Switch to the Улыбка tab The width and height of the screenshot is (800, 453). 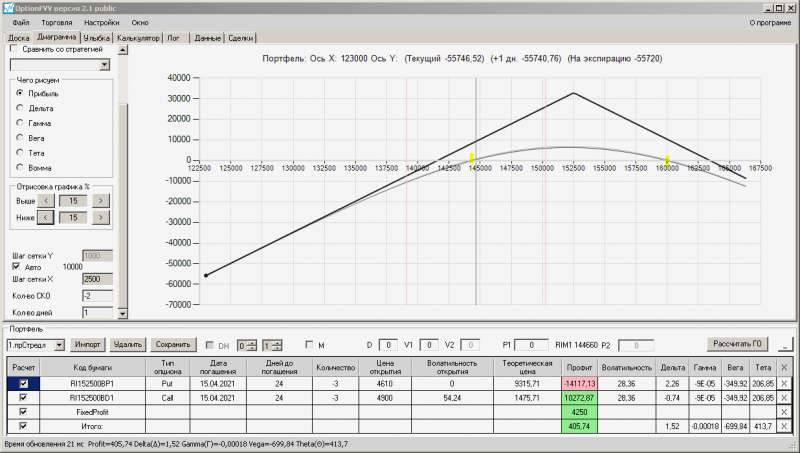pos(97,38)
